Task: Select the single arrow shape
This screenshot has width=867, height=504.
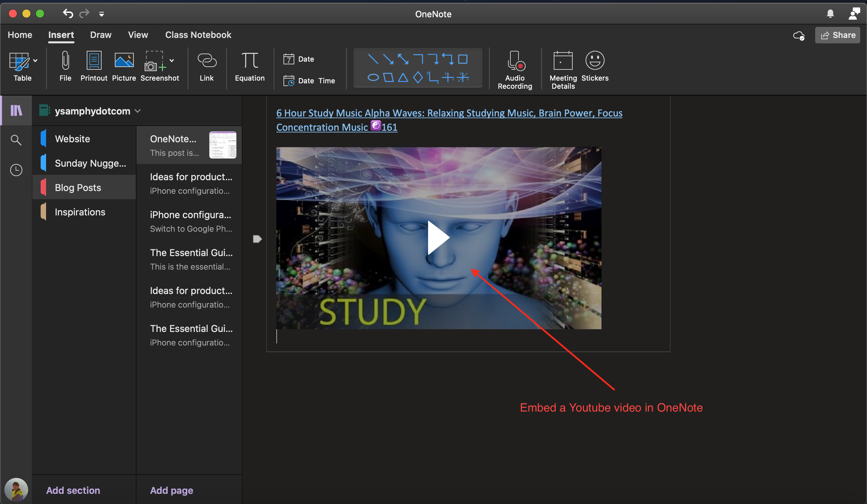Action: pyautogui.click(x=388, y=59)
